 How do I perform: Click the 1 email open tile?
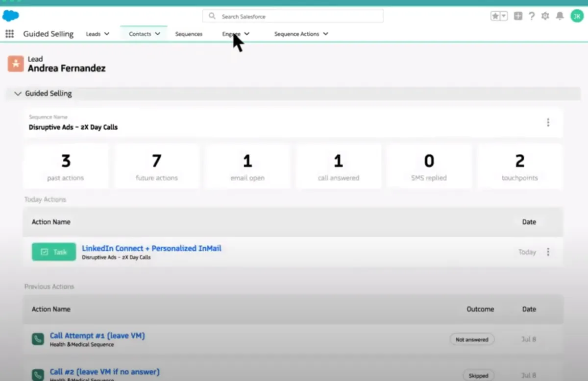[247, 167]
